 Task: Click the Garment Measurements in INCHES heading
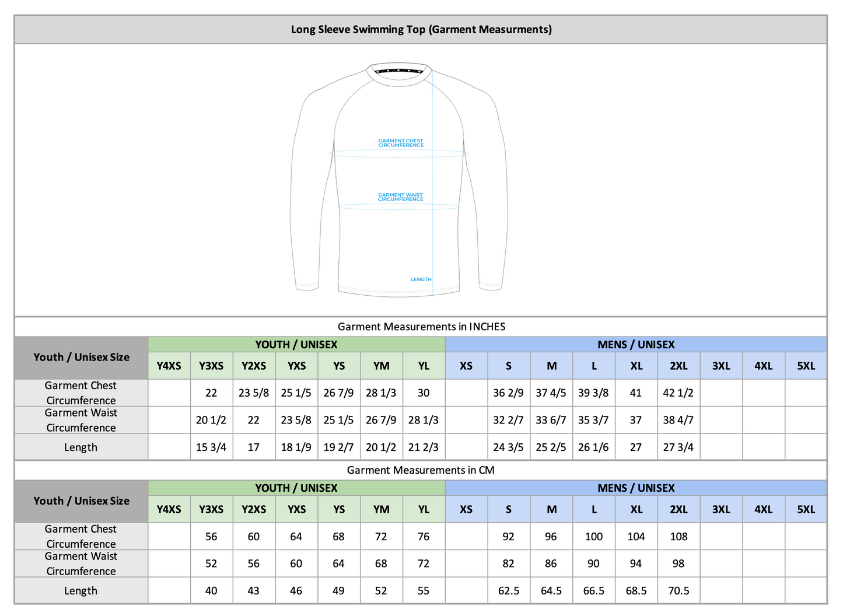pos(421,327)
